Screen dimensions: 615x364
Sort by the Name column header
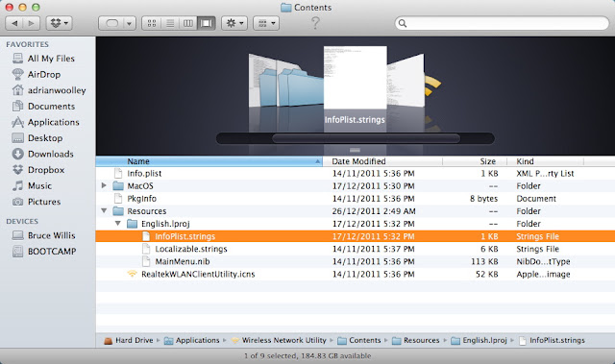(209, 161)
